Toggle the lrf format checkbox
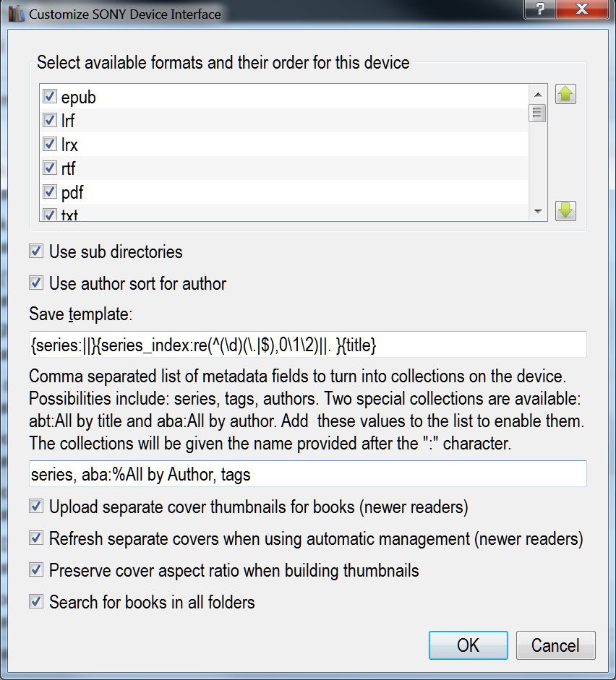The height and width of the screenshot is (680, 616). tap(50, 121)
